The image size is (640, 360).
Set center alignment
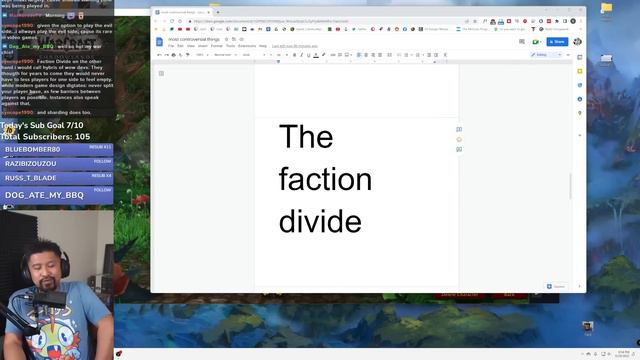[x=366, y=55]
